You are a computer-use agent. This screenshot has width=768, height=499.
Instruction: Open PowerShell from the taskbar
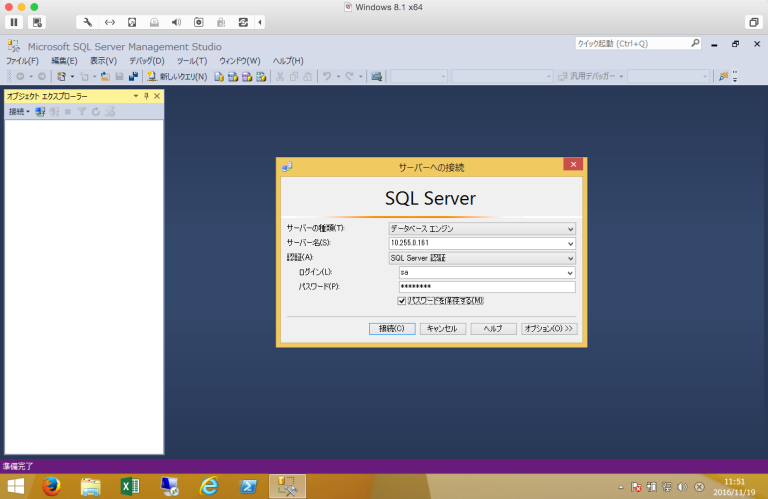(x=248, y=486)
